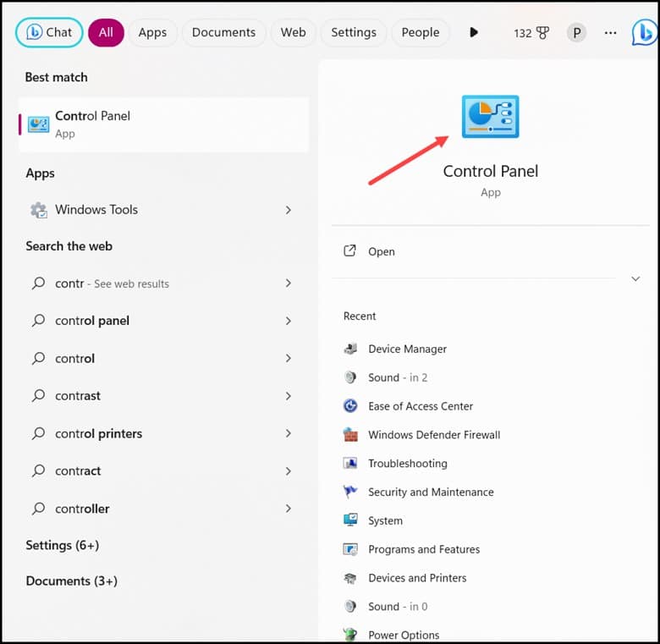Click the Programs and Features icon

click(350, 549)
